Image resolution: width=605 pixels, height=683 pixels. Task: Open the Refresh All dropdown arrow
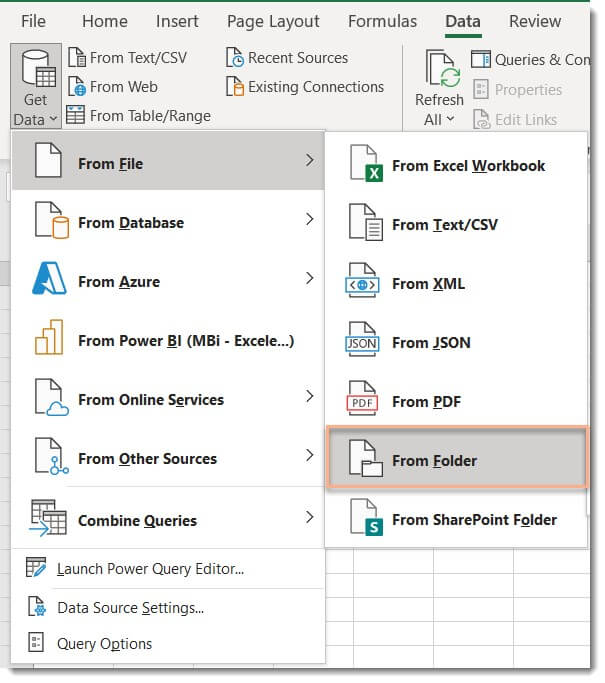pyautogui.click(x=451, y=119)
